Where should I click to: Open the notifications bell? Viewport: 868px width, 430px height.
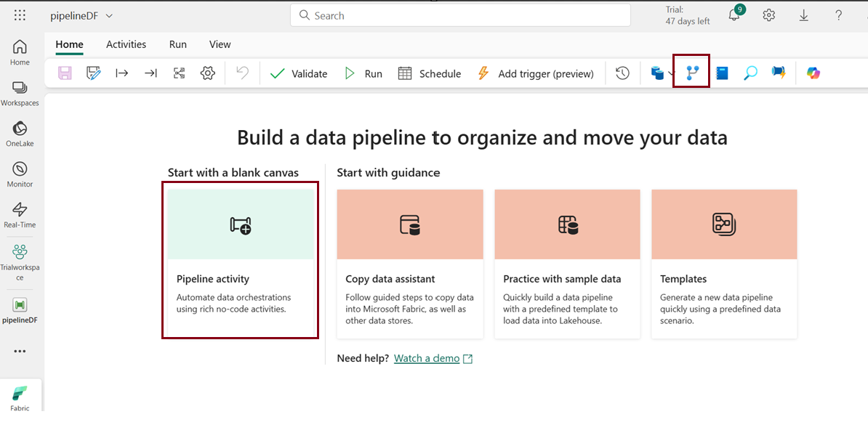(x=735, y=15)
